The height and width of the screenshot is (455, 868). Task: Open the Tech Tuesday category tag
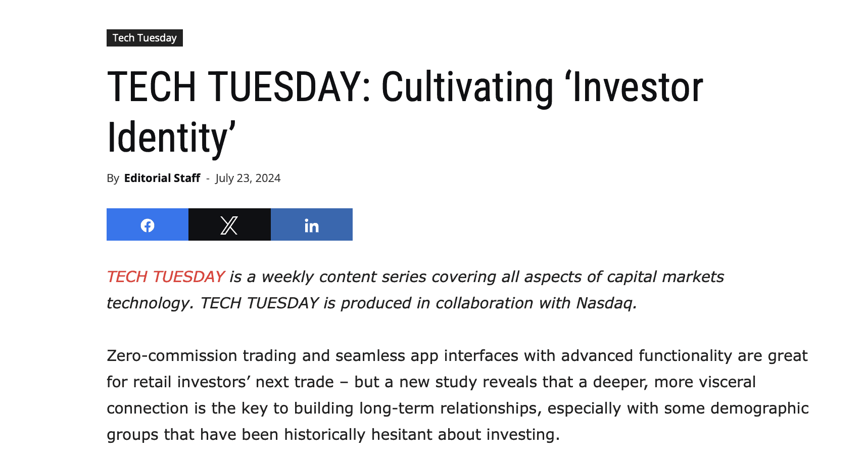144,38
